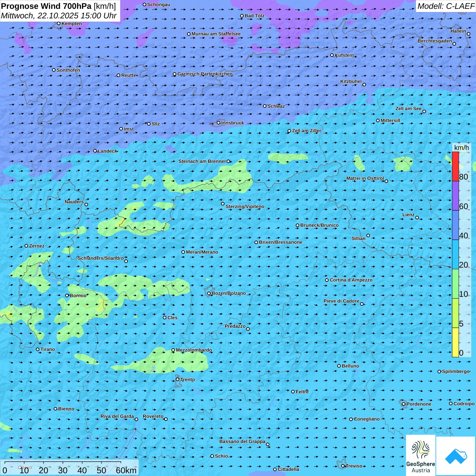Click the blue cloud-arrow logo icon
The width and height of the screenshot is (476, 476).
coord(456,456)
